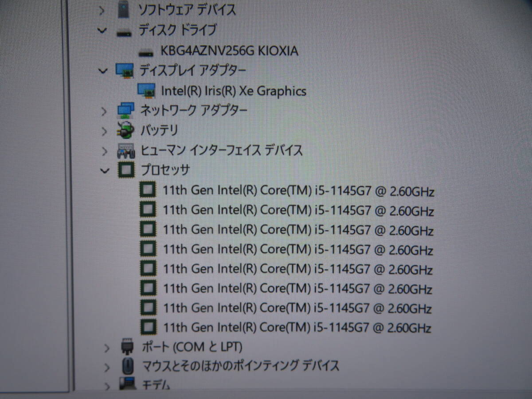This screenshot has height=399, width=532.
Task: Click the ヒューマン インターフェイス デバイス icon
Action: [x=126, y=152]
